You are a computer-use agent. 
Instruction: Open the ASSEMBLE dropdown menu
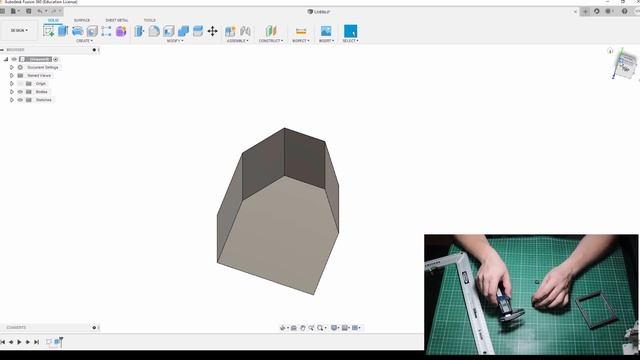click(x=237, y=41)
